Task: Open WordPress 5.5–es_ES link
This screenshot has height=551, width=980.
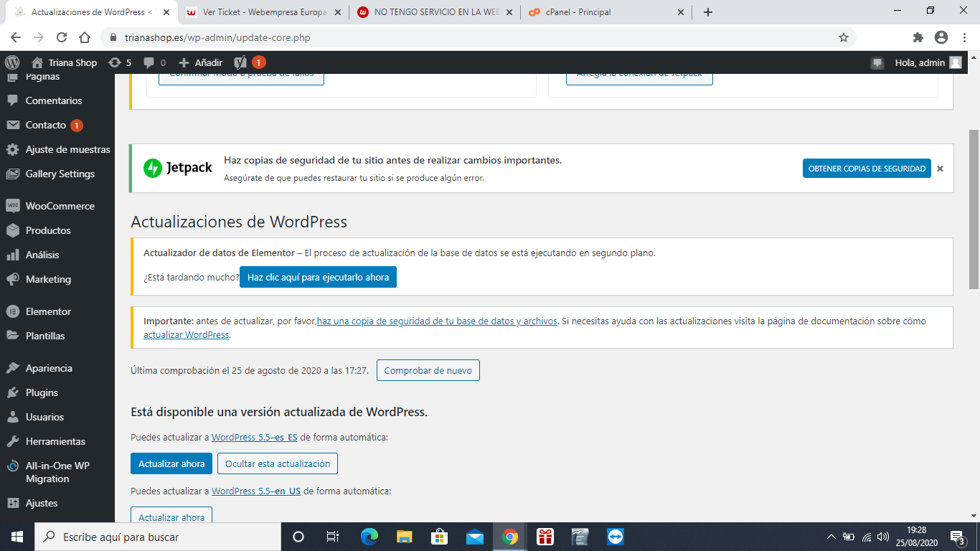Action: pos(255,437)
